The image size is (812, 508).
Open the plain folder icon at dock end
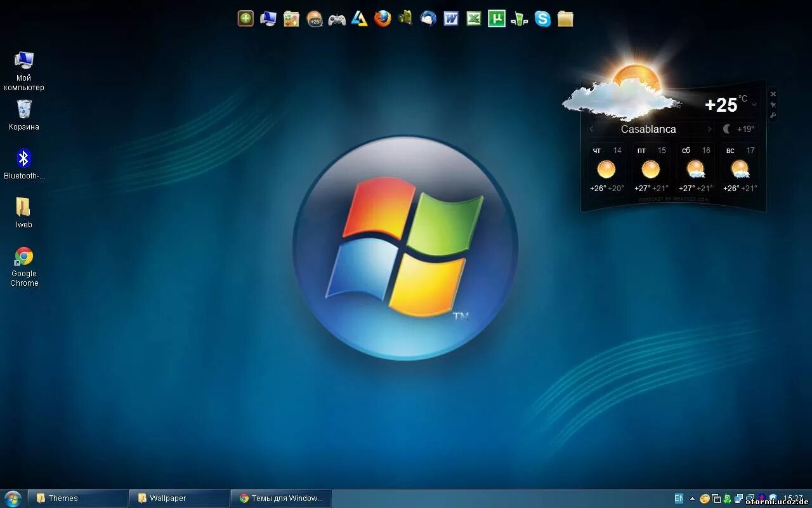point(565,18)
